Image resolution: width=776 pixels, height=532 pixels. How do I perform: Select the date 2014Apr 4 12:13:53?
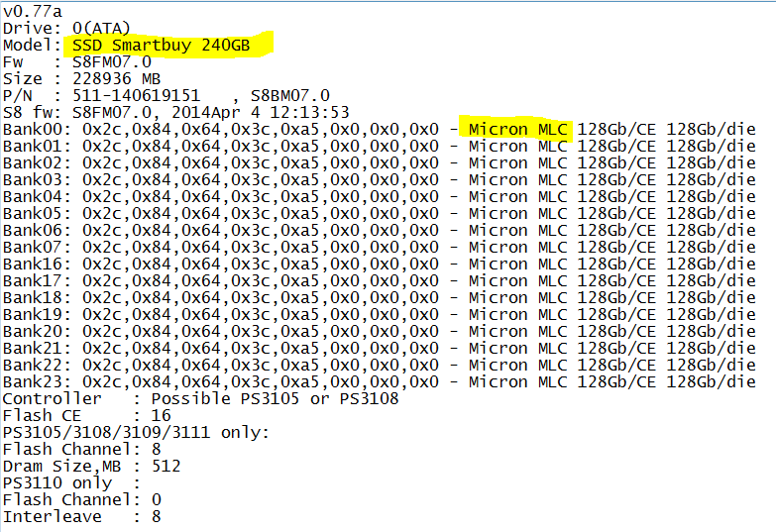(x=261, y=112)
